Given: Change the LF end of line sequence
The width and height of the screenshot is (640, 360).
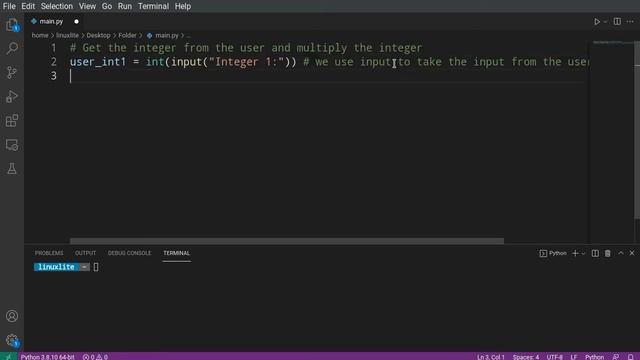Looking at the screenshot, I should click(574, 357).
